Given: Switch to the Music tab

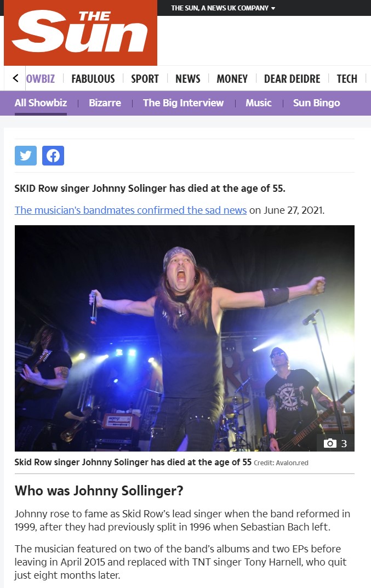Looking at the screenshot, I should (x=259, y=103).
